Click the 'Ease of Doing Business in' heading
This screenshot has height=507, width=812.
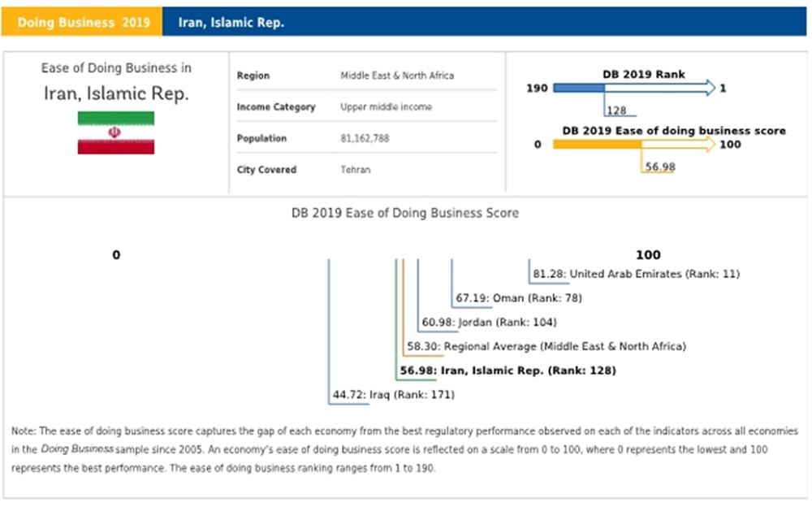pyautogui.click(x=116, y=68)
